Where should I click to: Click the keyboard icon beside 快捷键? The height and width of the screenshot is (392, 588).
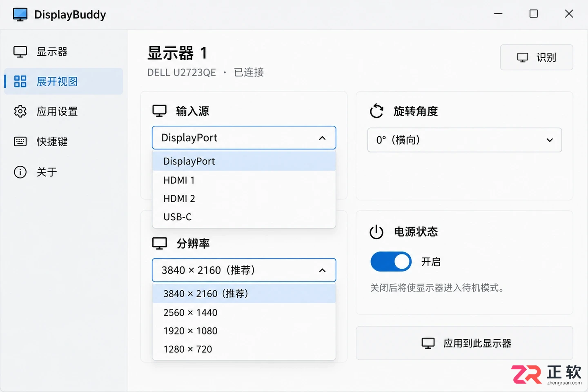(20, 141)
